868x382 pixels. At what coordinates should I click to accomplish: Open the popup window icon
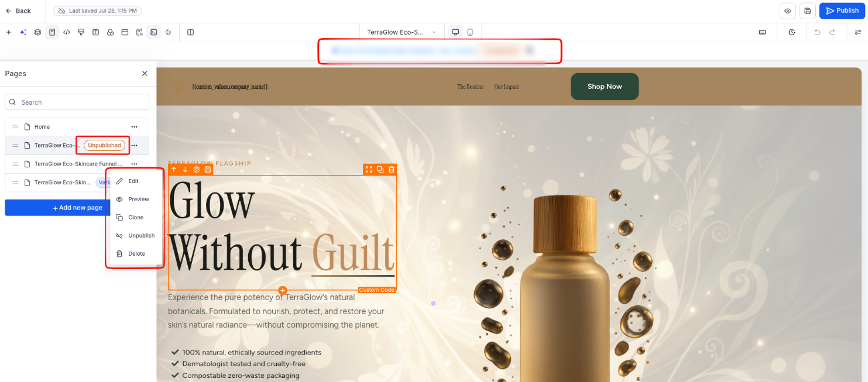125,32
